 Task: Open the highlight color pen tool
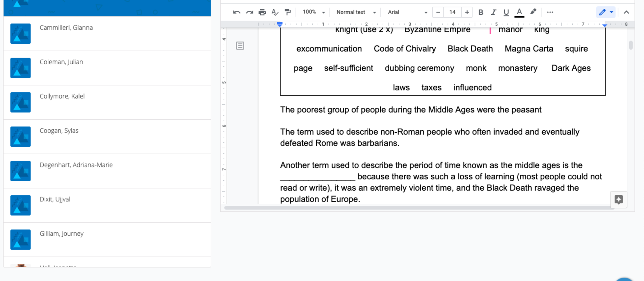[533, 12]
